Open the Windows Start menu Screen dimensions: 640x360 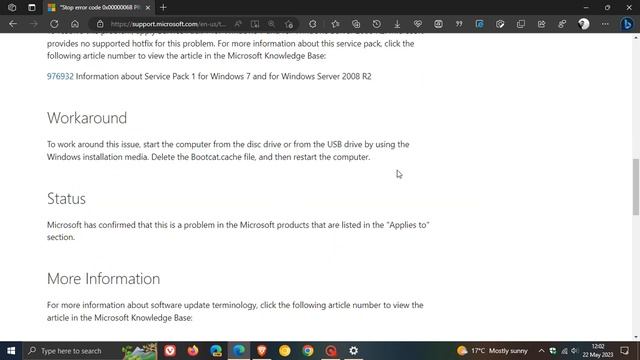(11, 351)
